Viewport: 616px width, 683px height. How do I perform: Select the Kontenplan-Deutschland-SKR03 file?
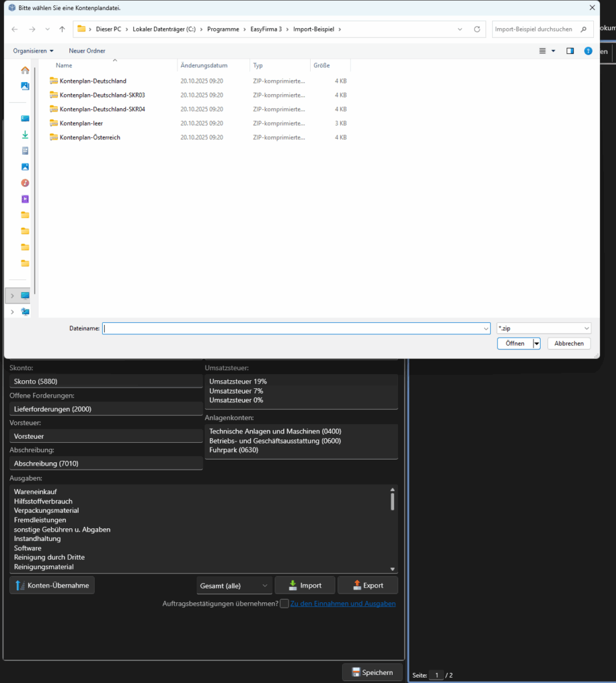pyautogui.click(x=102, y=95)
